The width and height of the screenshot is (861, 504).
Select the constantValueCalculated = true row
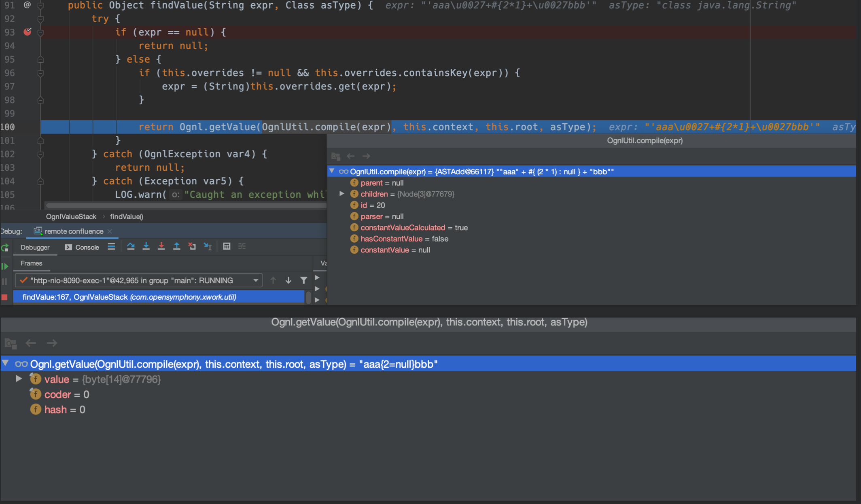pyautogui.click(x=592, y=228)
